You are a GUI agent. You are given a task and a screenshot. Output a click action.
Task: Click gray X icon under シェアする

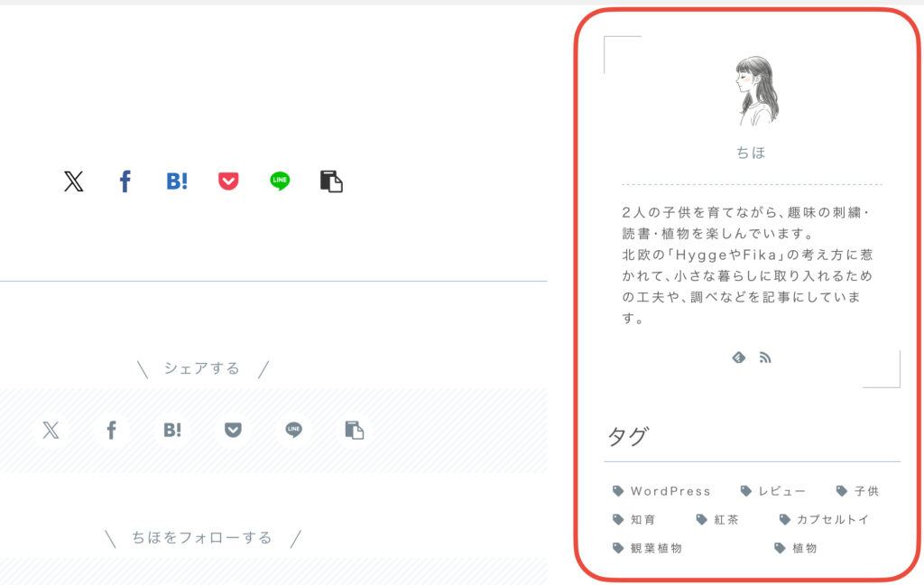click(51, 430)
